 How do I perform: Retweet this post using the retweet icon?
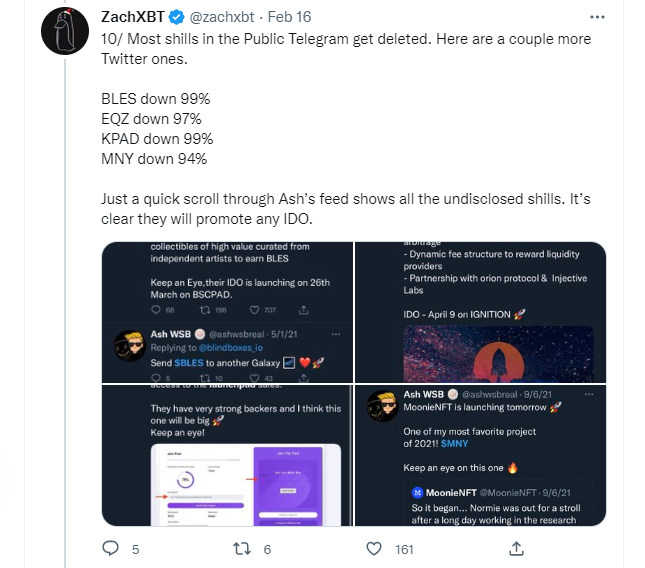pos(241,548)
